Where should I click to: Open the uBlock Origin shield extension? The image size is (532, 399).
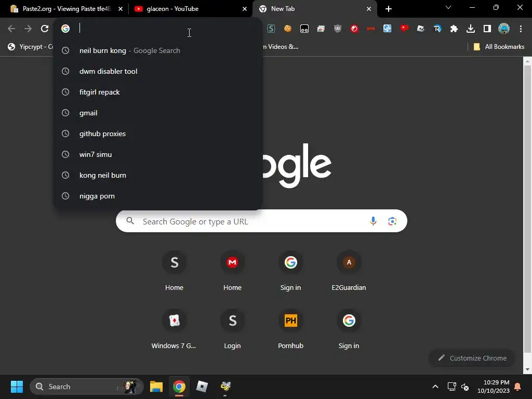pyautogui.click(x=338, y=29)
